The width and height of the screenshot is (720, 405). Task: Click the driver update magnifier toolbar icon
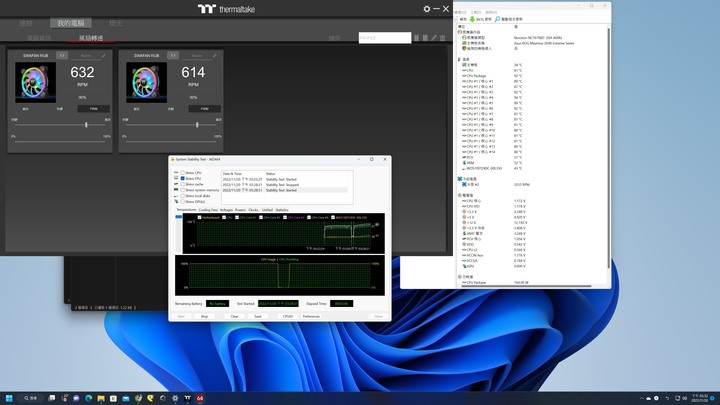tap(497, 19)
